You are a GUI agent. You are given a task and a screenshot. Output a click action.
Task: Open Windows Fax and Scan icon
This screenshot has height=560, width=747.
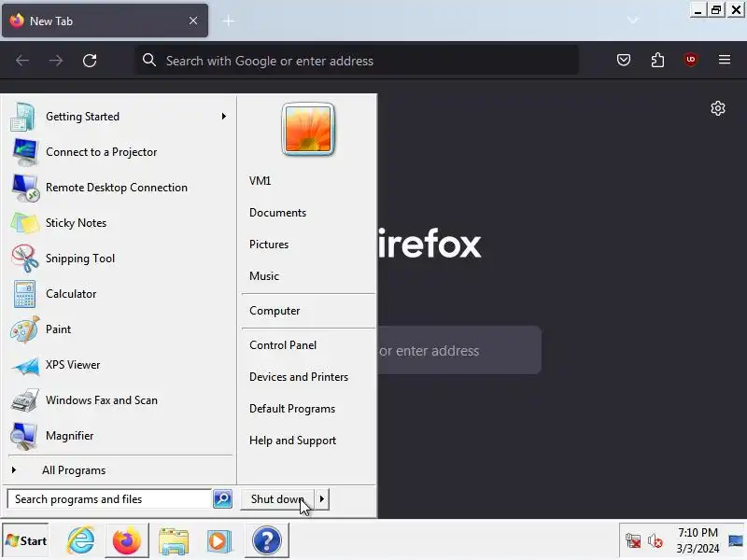[25, 400]
